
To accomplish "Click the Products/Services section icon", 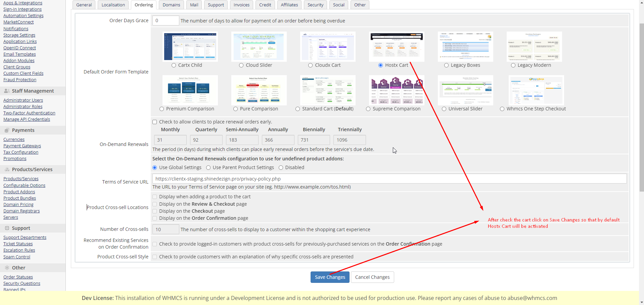I will tap(7, 169).
